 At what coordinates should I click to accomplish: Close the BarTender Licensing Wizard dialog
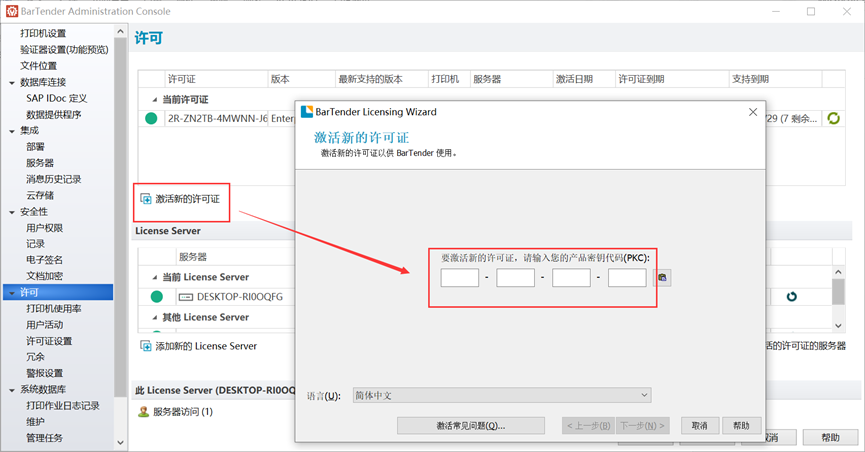(753, 112)
